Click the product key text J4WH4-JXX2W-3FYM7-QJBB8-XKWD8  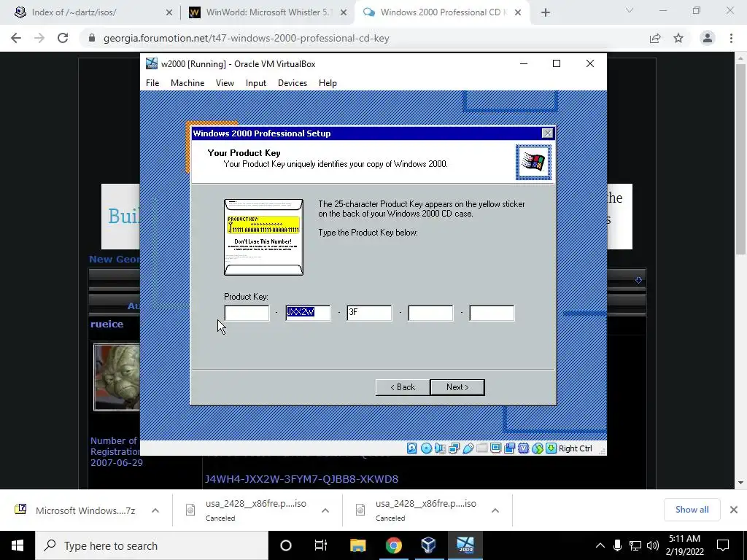click(301, 479)
